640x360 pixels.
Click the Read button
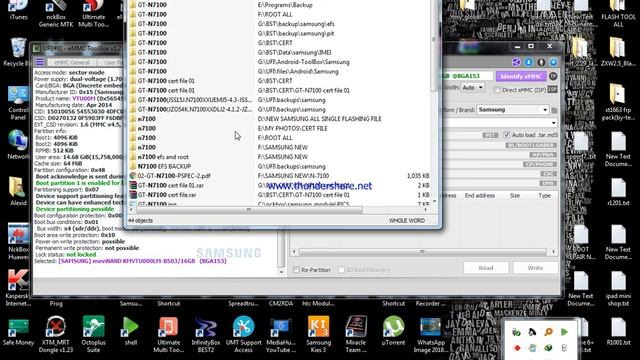pos(486,268)
